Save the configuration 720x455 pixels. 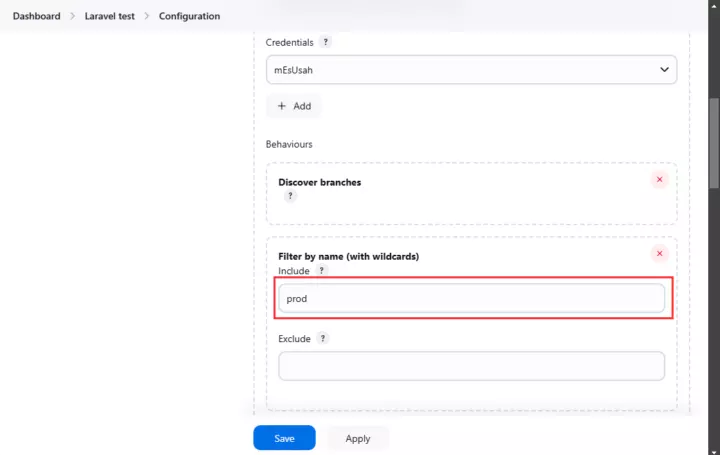pos(284,438)
